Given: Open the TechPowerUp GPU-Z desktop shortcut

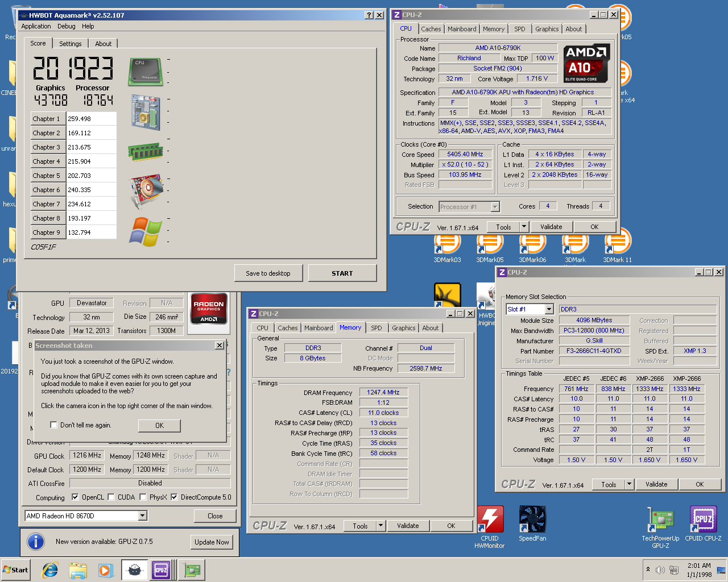Looking at the screenshot, I should click(x=660, y=527).
